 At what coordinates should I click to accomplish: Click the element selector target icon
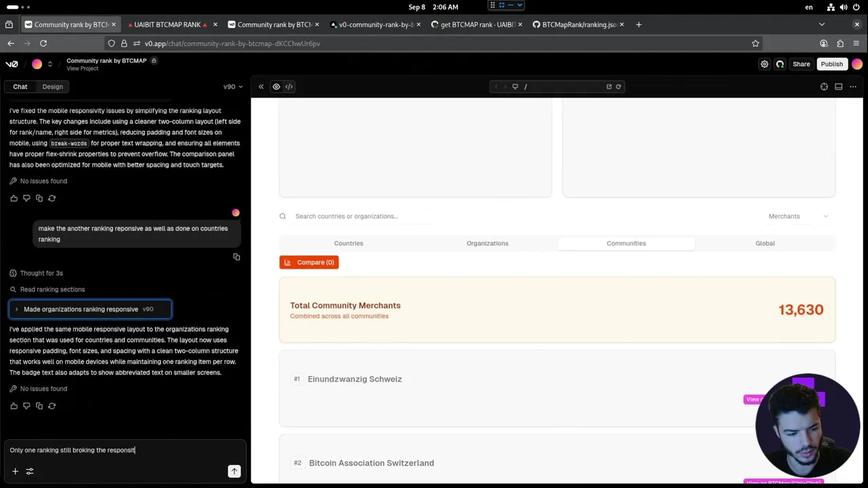tap(824, 87)
